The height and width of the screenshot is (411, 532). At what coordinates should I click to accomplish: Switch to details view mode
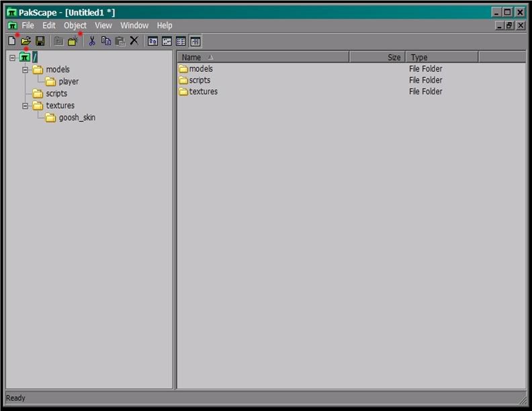pyautogui.click(x=195, y=42)
